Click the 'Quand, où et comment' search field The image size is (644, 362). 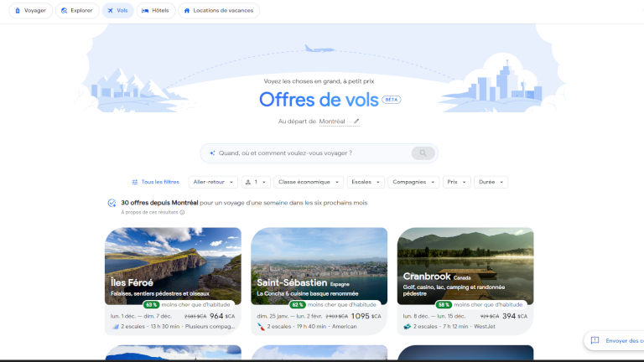310,153
